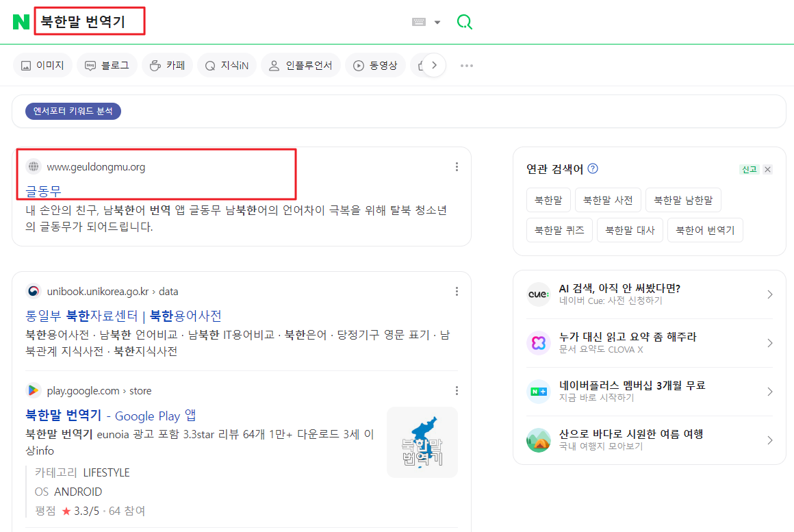Click the Google Play favicon
The height and width of the screenshot is (532, 794).
pyautogui.click(x=34, y=390)
